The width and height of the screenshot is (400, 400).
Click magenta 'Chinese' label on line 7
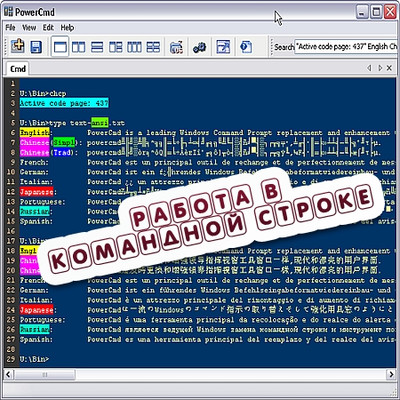click(x=34, y=143)
